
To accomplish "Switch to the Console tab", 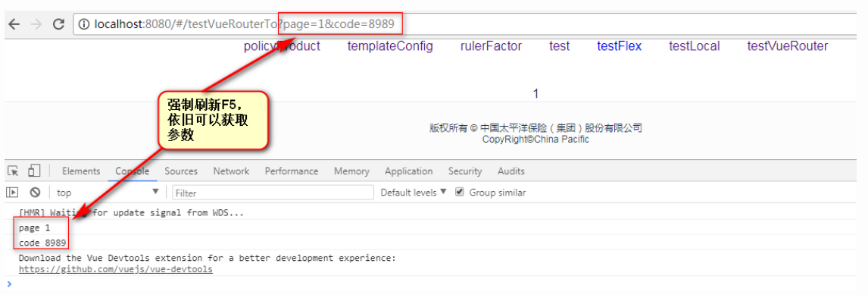I will tap(133, 171).
